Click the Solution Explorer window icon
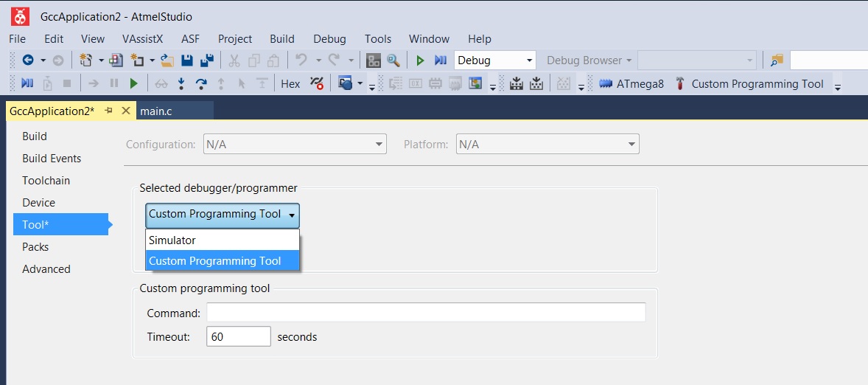This screenshot has height=385, width=868. 374,60
